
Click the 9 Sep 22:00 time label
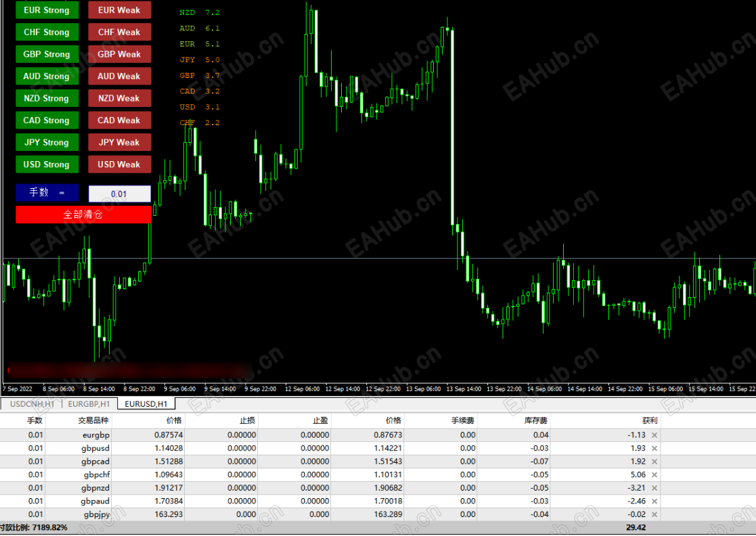(261, 389)
